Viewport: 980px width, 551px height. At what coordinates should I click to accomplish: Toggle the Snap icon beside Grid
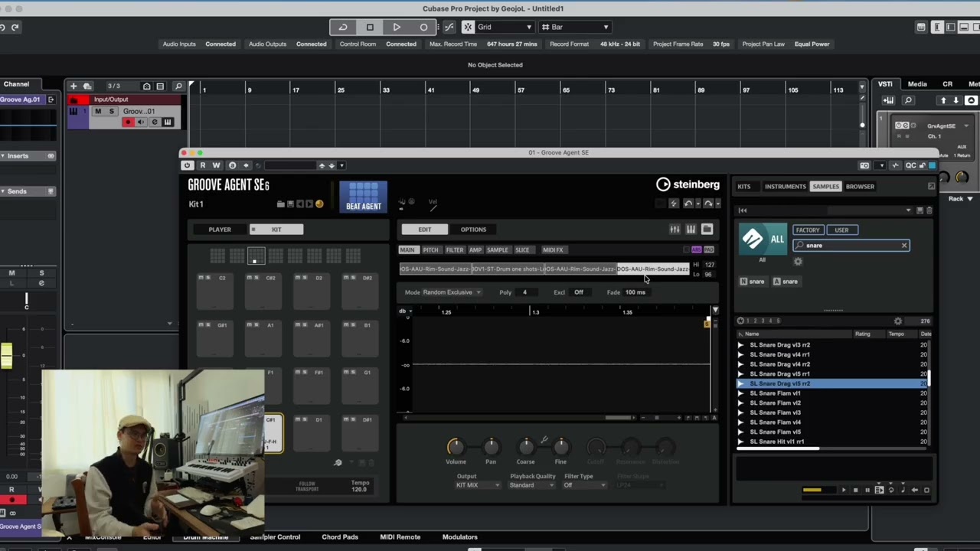468,27
